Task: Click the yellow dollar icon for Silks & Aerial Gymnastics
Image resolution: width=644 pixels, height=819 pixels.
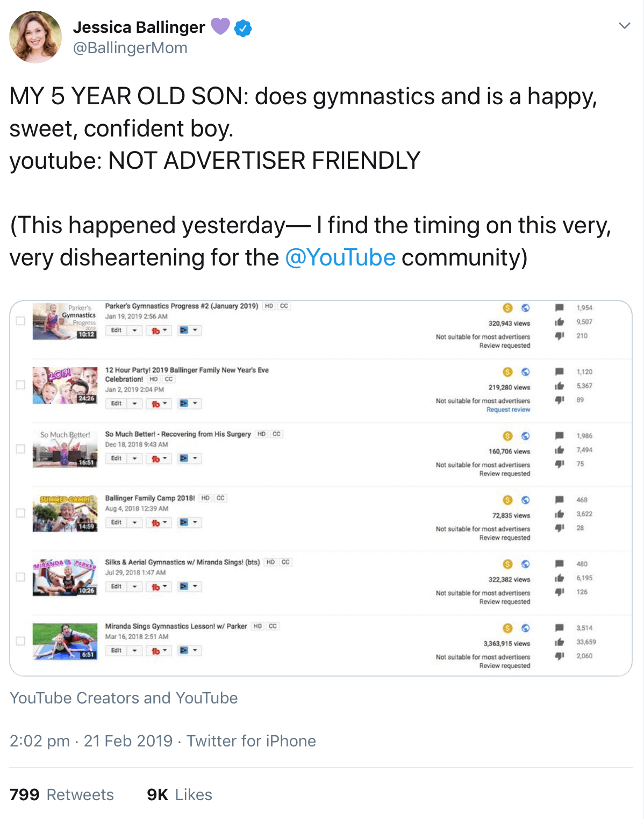Action: [x=507, y=564]
